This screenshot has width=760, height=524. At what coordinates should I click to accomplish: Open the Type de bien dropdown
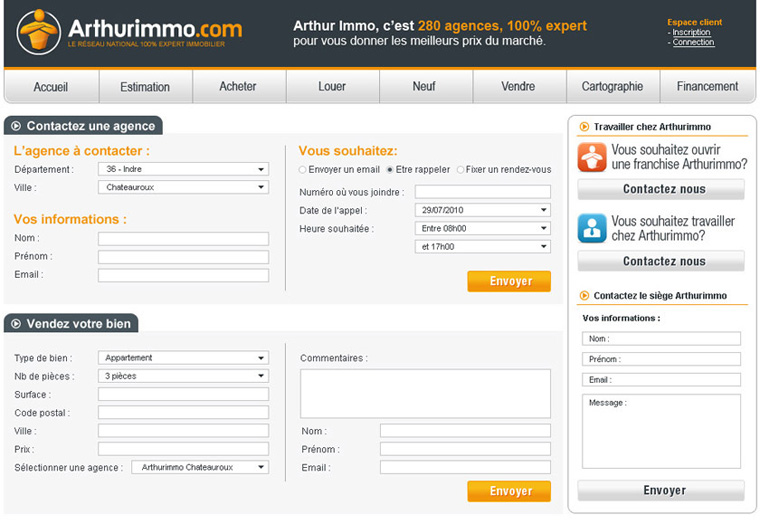[184, 358]
